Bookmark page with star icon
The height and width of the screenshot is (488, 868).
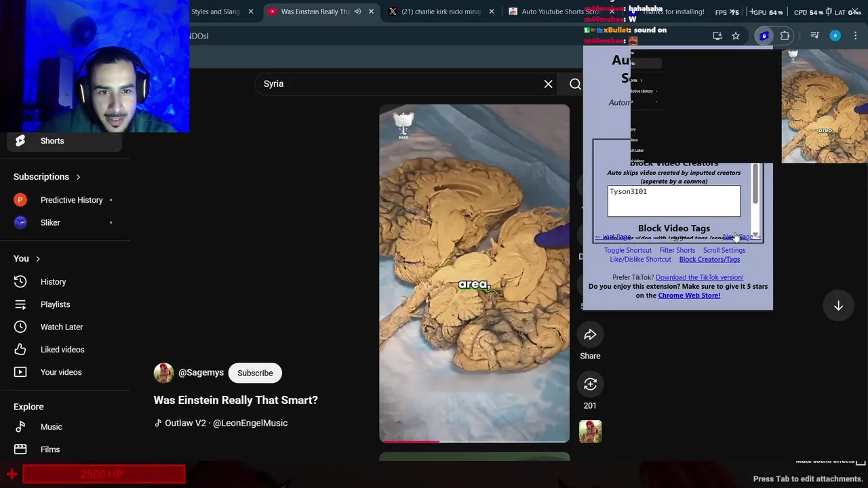click(x=736, y=36)
